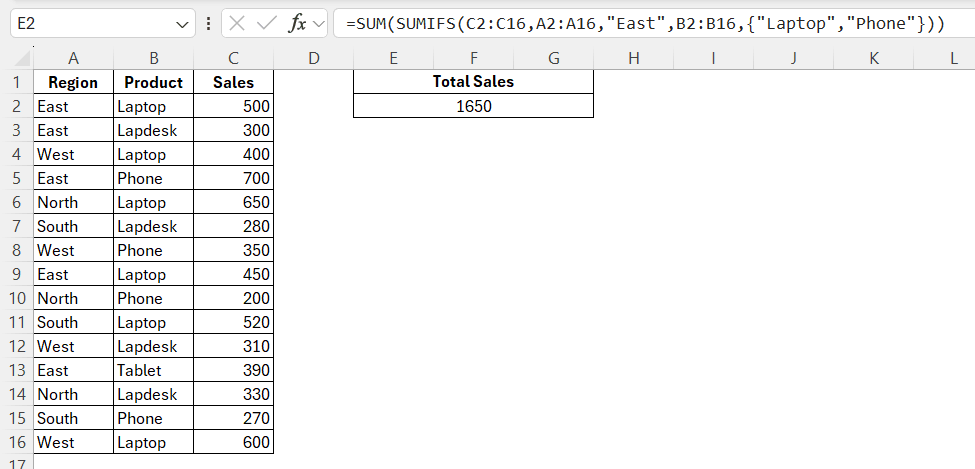Expand the Name Box dropdown arrow
The height and width of the screenshot is (469, 975).
click(x=182, y=24)
